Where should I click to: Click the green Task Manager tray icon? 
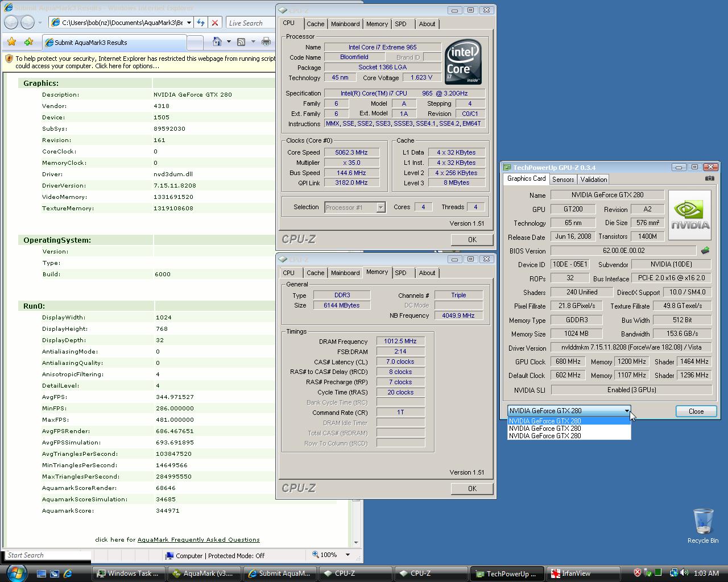point(658,573)
